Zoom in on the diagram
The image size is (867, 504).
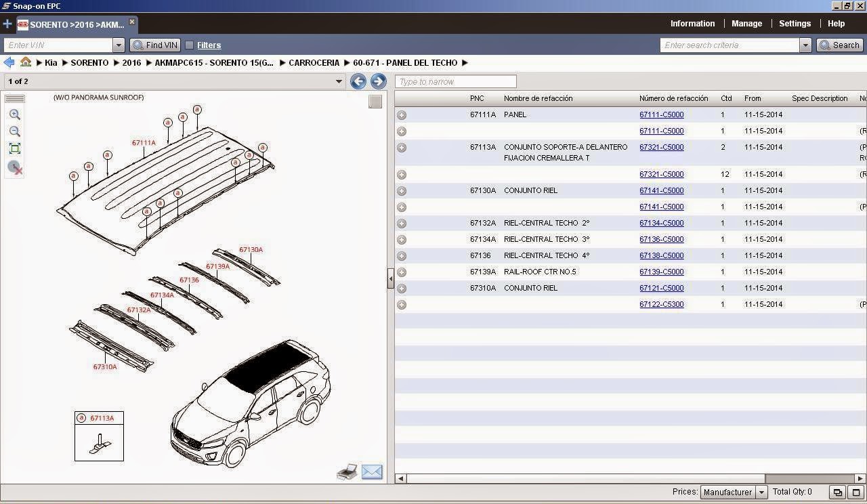coord(14,115)
